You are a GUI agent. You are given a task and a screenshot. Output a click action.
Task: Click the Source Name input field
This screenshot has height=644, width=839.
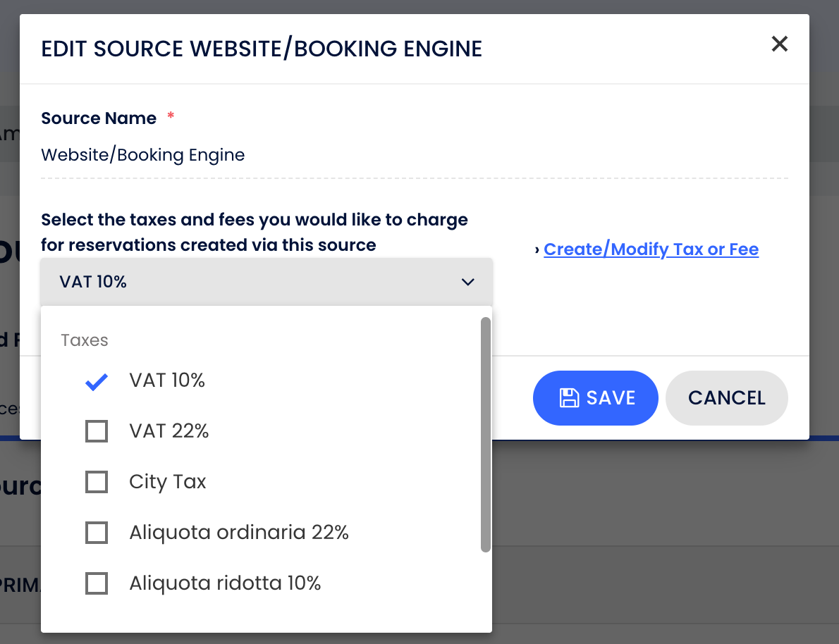pyautogui.click(x=414, y=155)
